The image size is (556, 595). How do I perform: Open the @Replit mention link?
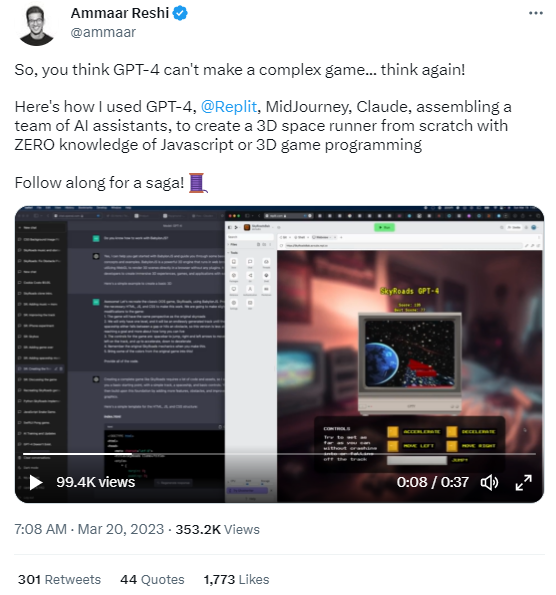[x=229, y=107]
